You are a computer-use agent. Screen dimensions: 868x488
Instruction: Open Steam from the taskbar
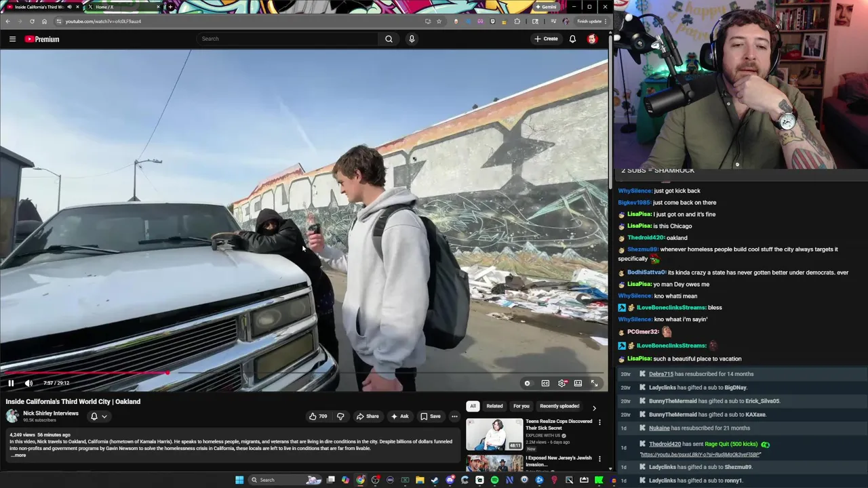coord(435,480)
